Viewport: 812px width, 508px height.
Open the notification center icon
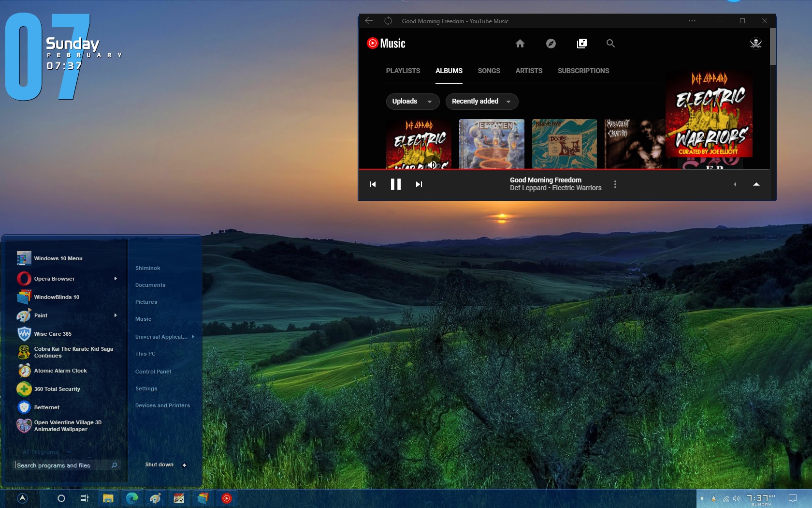(793, 498)
